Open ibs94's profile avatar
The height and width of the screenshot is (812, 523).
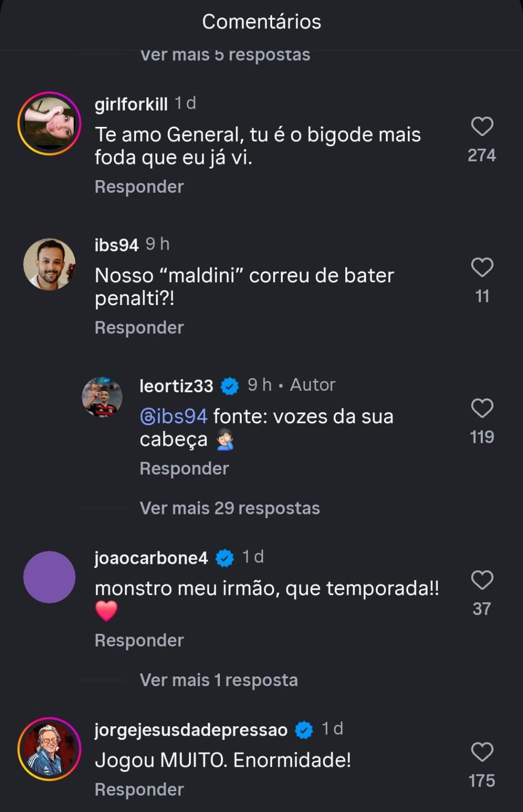pyautogui.click(x=49, y=264)
